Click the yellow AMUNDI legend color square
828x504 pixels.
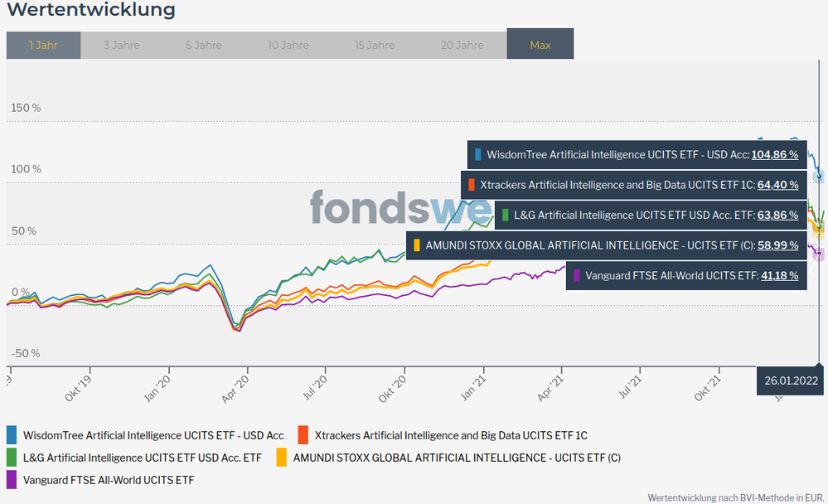click(282, 457)
